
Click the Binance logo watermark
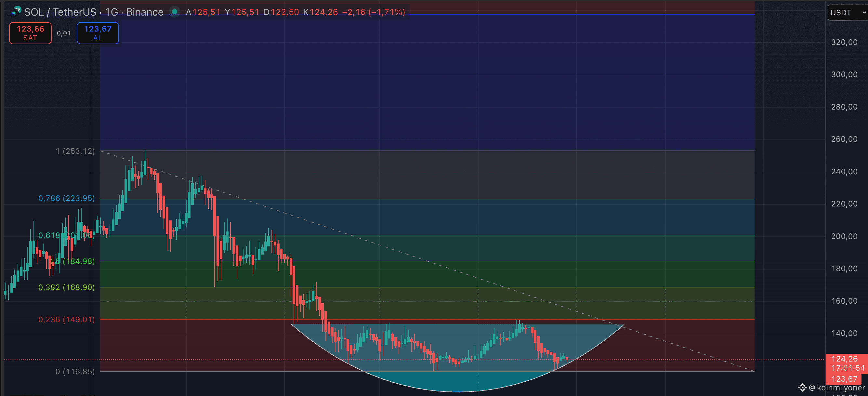(802, 388)
